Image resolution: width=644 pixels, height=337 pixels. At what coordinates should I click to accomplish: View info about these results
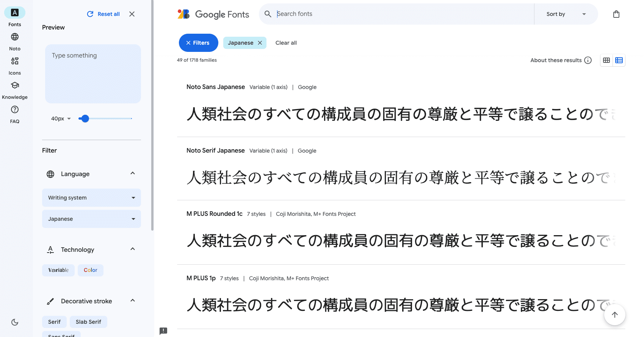[x=588, y=60]
